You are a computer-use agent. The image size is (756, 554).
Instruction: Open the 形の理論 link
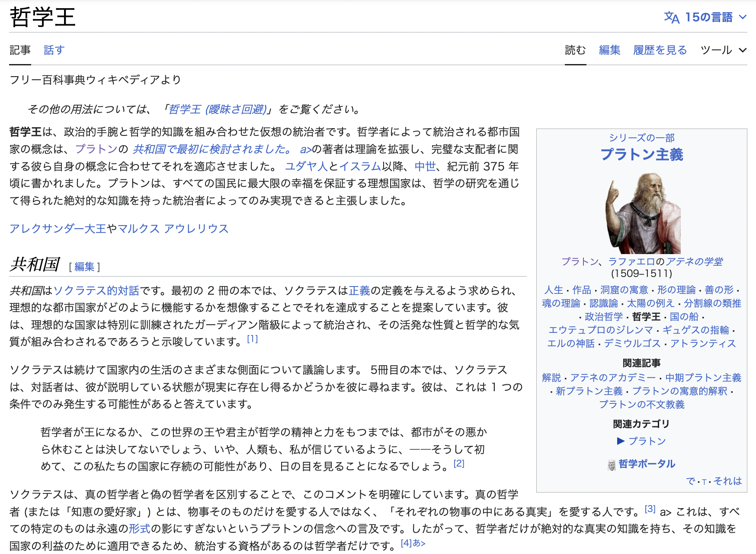click(x=676, y=290)
